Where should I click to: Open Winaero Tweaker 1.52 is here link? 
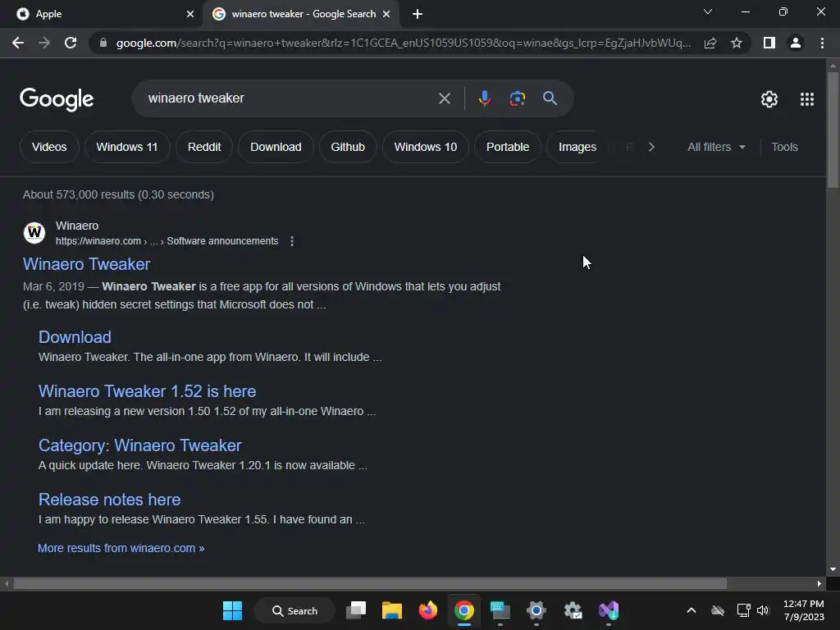[148, 391]
